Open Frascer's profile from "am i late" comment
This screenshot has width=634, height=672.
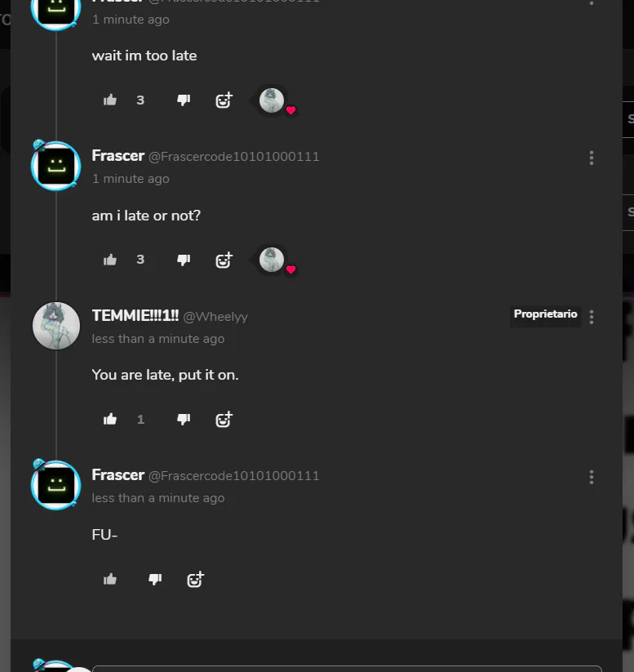118,156
